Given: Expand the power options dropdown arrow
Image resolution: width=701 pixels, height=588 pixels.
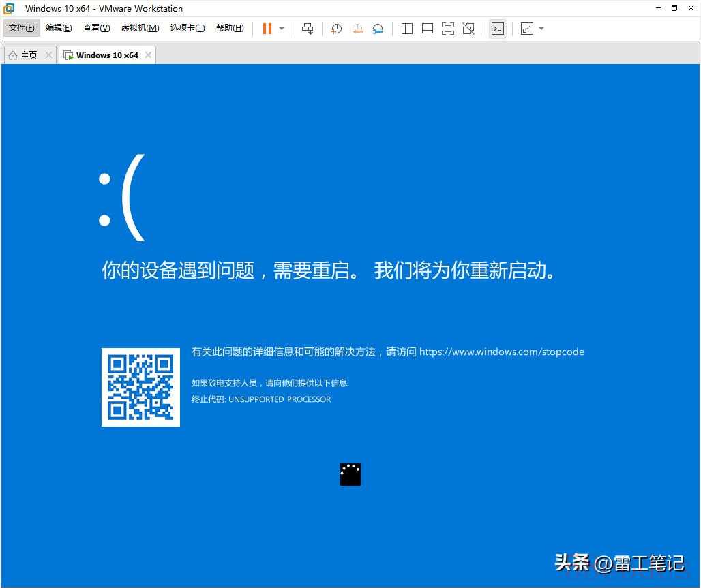Looking at the screenshot, I should click(x=282, y=29).
